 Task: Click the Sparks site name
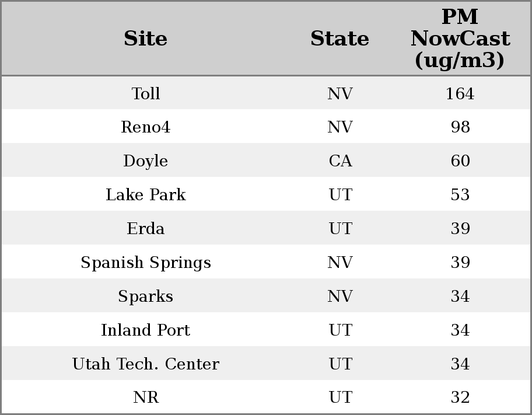coord(145,297)
